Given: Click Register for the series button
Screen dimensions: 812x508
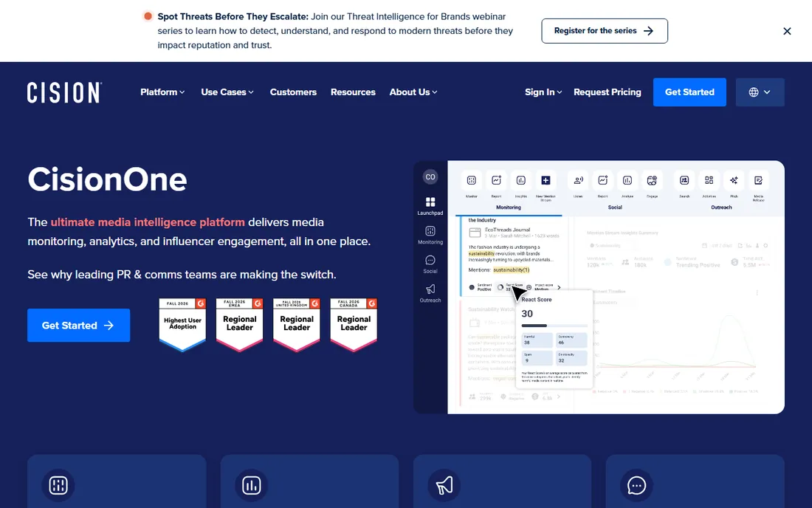Looking at the screenshot, I should (605, 31).
